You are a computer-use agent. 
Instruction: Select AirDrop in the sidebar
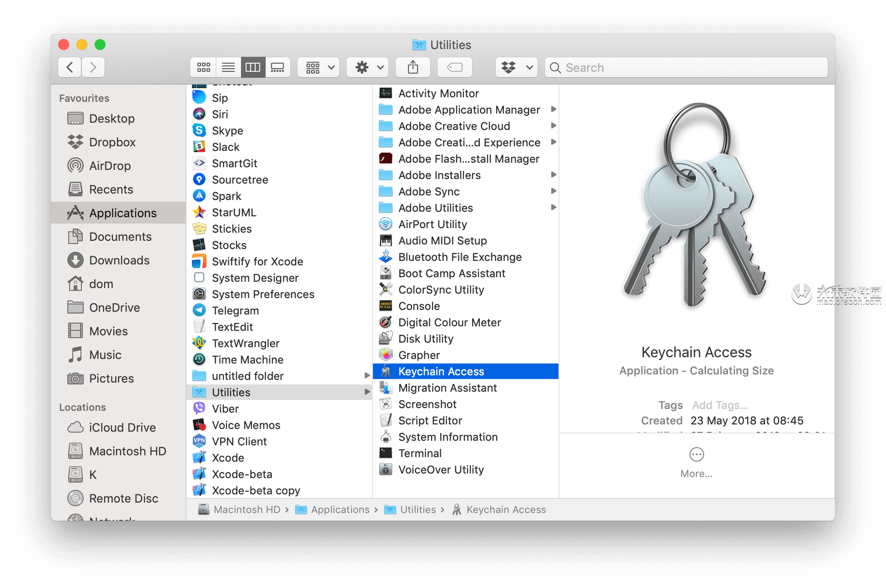click(109, 166)
